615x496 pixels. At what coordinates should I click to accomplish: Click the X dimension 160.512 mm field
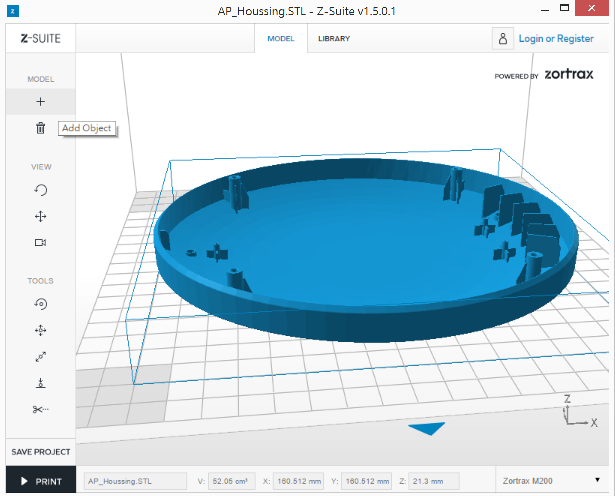(x=298, y=481)
